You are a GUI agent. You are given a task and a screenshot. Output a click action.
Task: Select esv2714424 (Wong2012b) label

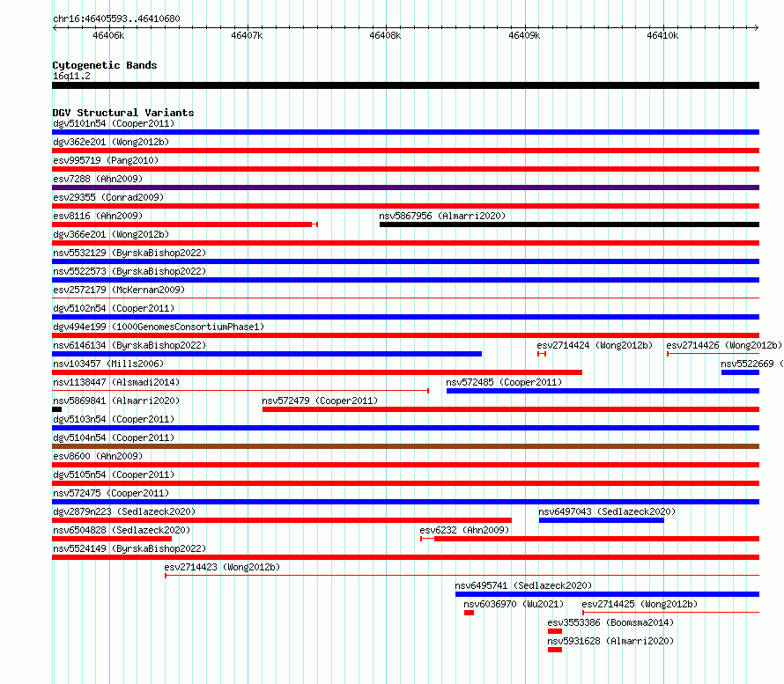click(x=595, y=345)
